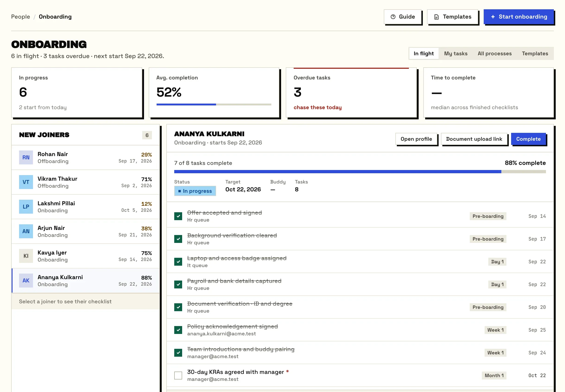
Task: Click the chase these today text
Action: coord(317,107)
